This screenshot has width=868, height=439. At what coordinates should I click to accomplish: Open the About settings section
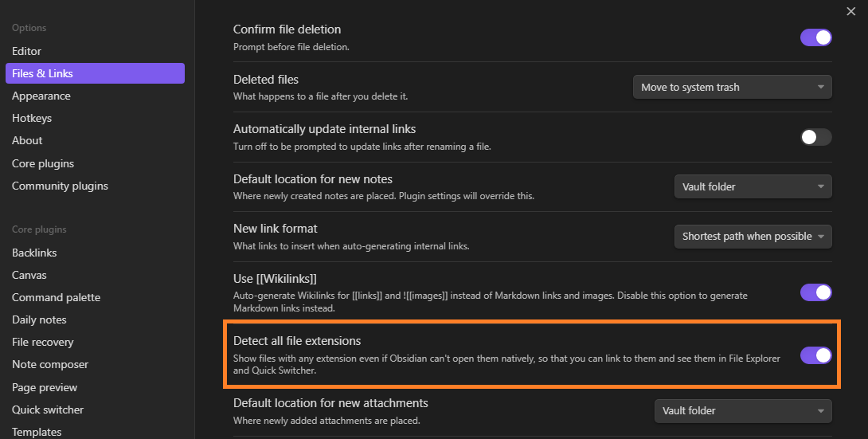point(27,140)
